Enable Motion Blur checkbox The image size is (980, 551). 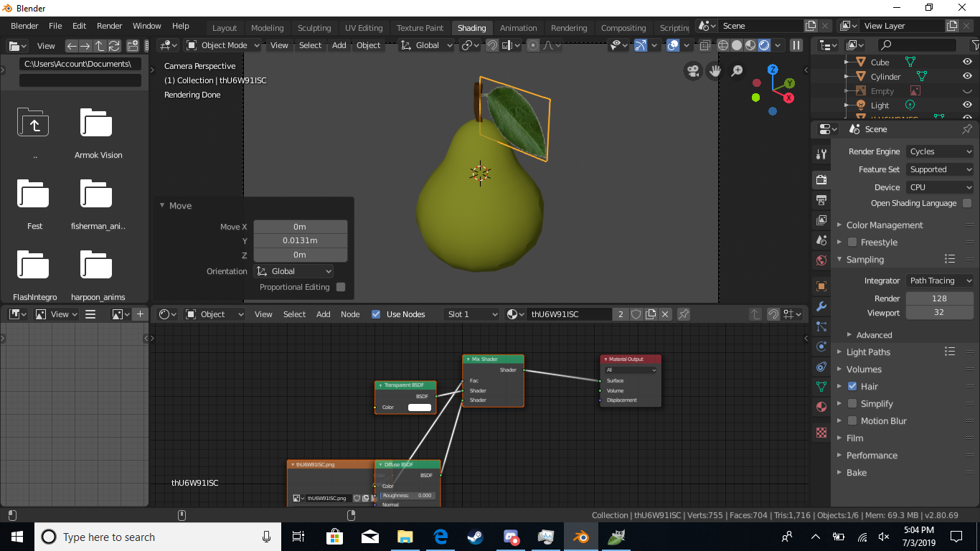click(x=852, y=421)
